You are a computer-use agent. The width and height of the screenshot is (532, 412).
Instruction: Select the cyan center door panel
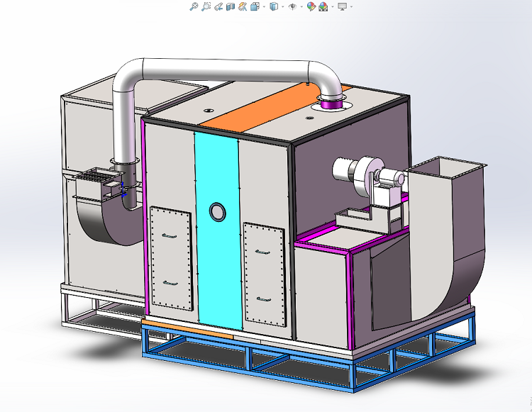(216, 269)
